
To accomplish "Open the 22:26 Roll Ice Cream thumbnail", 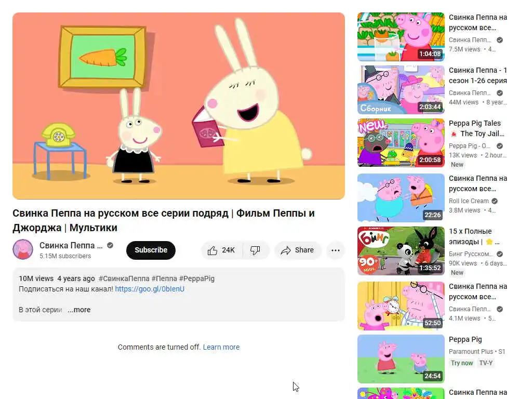I will tap(401, 198).
